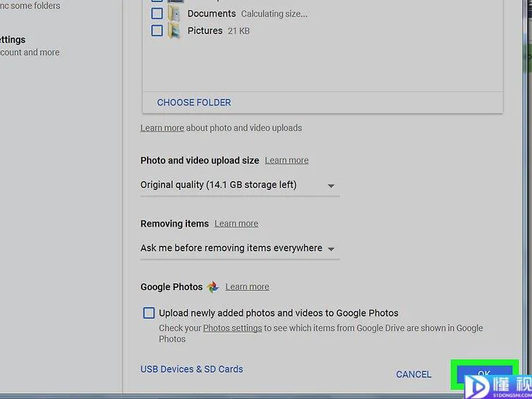Image resolution: width=532 pixels, height=399 pixels.
Task: Open Learn more beside Removing items
Action: (236, 224)
